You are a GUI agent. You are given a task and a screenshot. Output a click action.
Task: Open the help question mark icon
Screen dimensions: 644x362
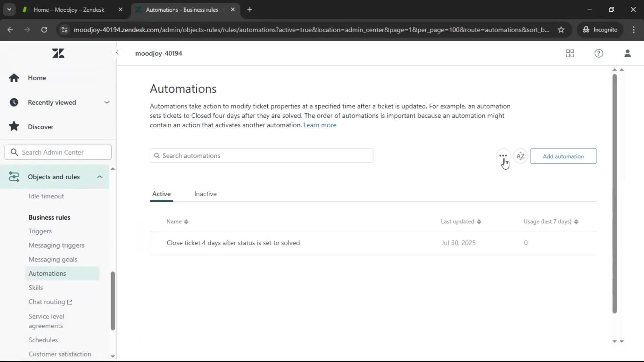coord(599,53)
